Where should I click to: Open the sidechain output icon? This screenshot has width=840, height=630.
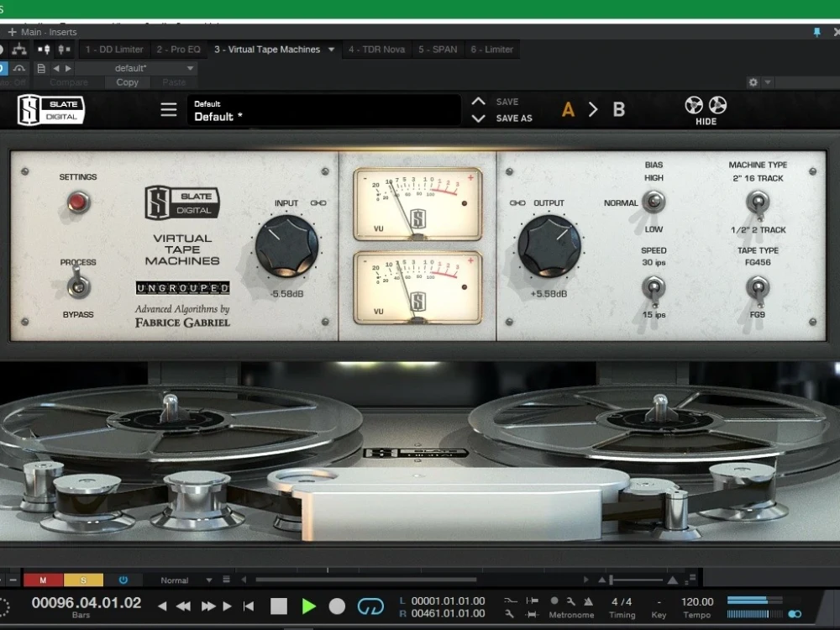click(x=64, y=50)
